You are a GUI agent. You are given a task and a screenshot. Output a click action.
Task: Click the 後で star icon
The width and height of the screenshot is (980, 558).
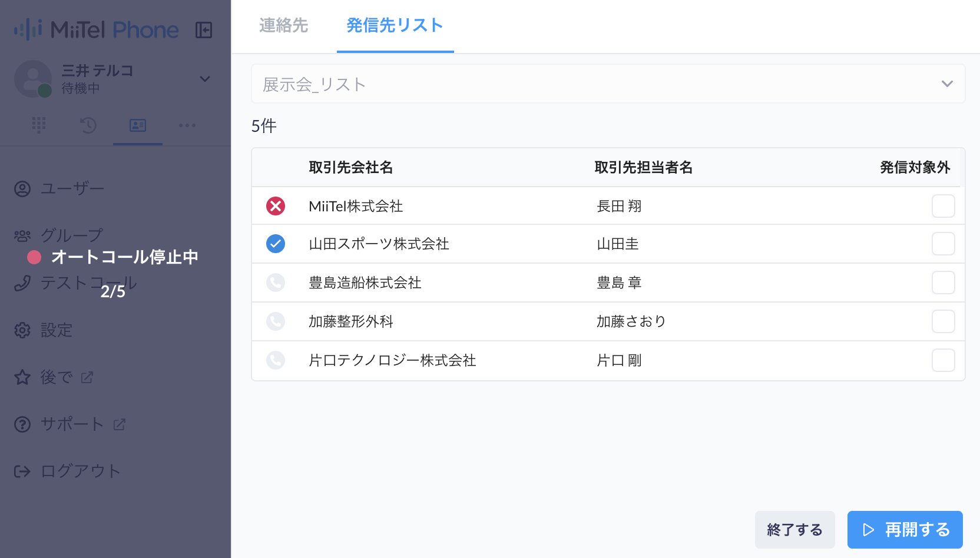pos(22,377)
